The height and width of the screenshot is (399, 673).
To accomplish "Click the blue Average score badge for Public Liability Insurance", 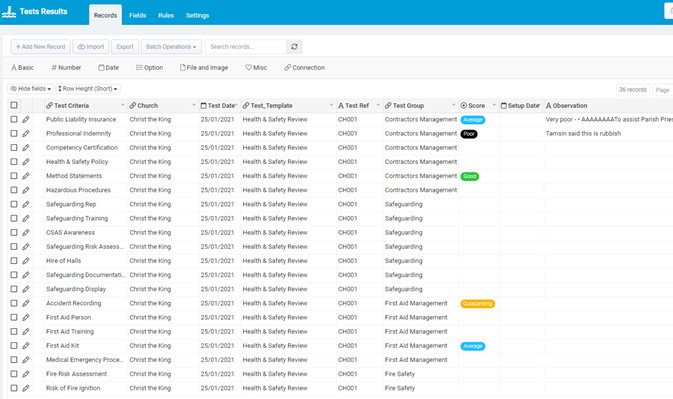I will click(473, 120).
